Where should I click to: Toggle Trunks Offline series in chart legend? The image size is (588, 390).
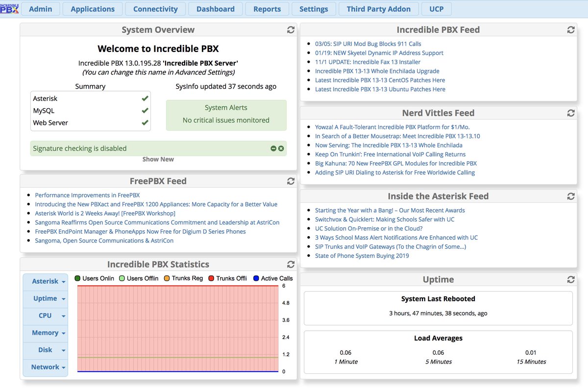[228, 278]
